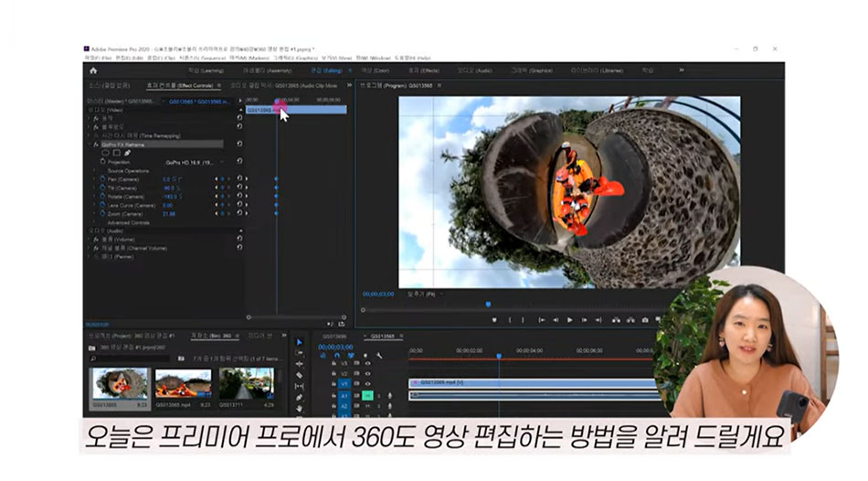Step back one frame in Program monitor

click(556, 320)
